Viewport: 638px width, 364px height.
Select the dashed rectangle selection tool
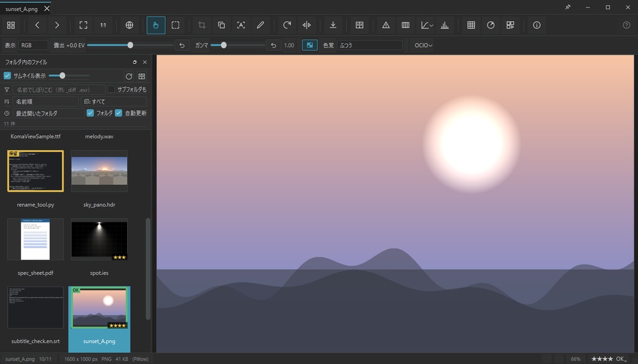click(175, 25)
